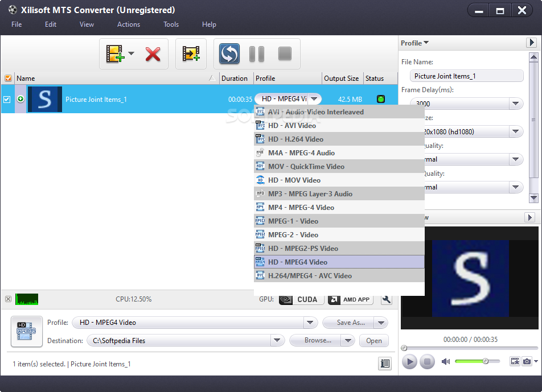
Task: Open the Edit menu
Action: click(x=51, y=24)
